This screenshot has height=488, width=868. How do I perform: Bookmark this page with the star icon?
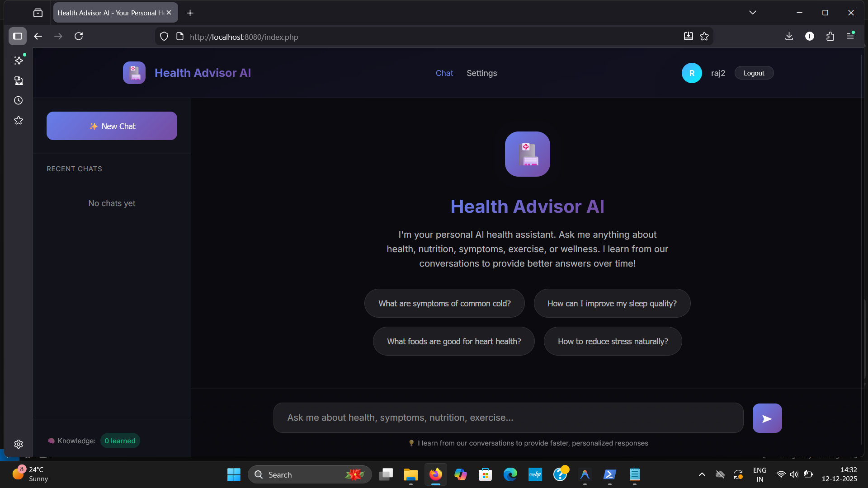coord(704,37)
